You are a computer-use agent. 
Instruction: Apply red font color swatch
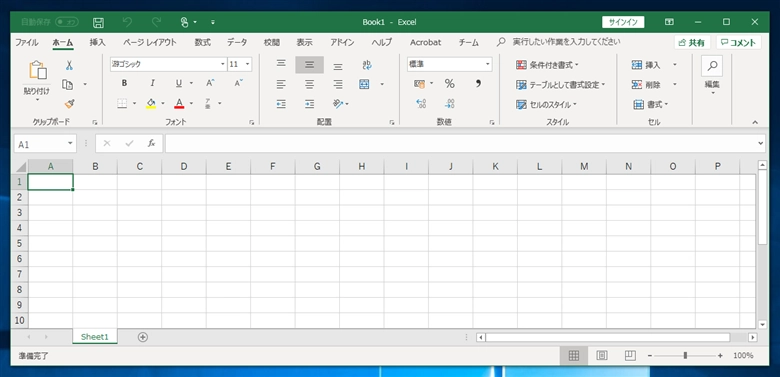(179, 103)
